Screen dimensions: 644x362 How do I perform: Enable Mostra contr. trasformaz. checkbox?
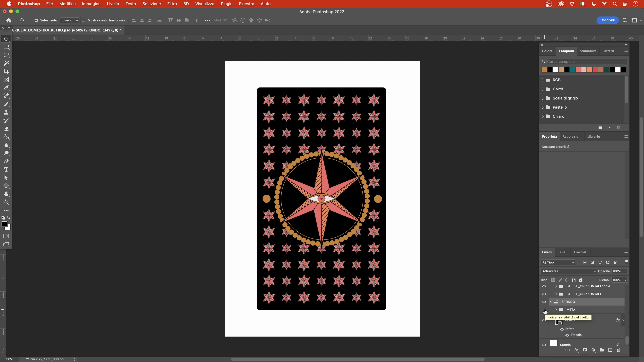84,20
